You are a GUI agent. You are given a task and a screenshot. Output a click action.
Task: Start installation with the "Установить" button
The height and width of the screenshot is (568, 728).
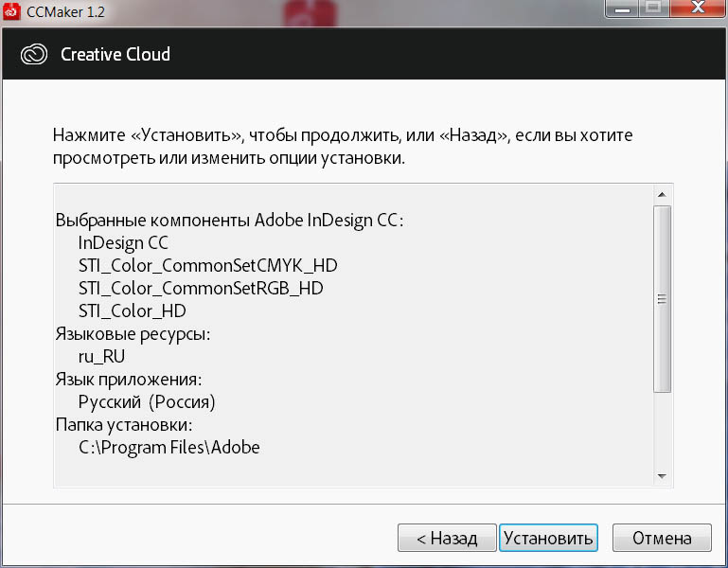point(548,539)
